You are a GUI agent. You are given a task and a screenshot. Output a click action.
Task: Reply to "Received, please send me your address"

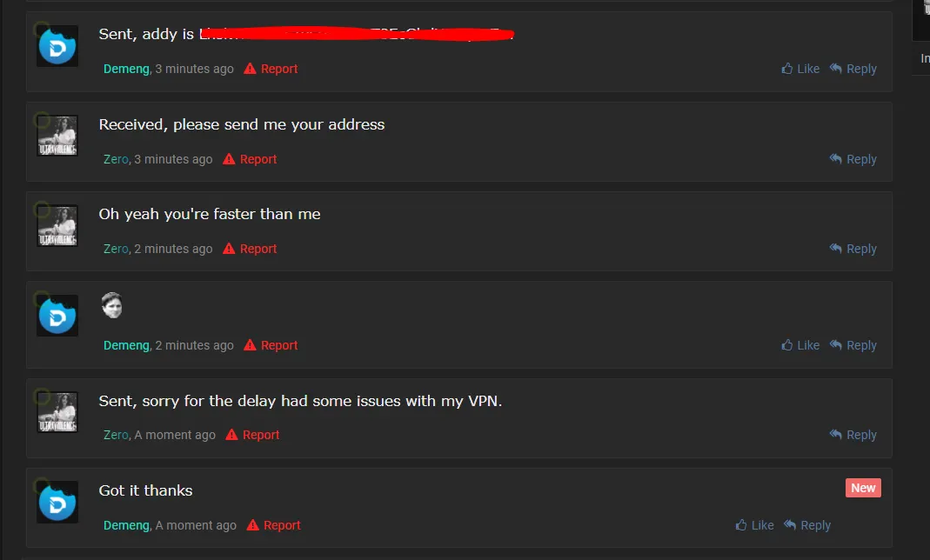pyautogui.click(x=853, y=159)
